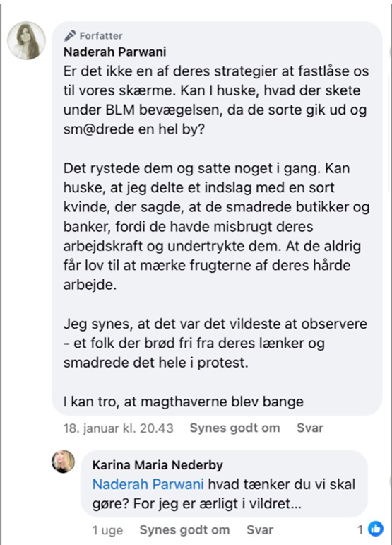Click Karina's reply text about vildret
The height and width of the screenshot is (545, 392).
[224, 494]
